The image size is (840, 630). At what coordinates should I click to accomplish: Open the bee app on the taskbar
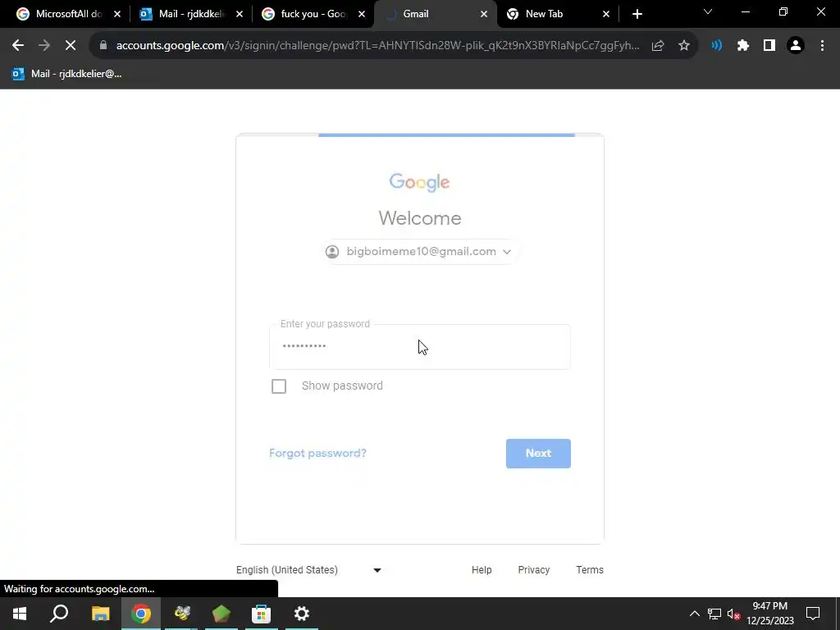pyautogui.click(x=181, y=614)
